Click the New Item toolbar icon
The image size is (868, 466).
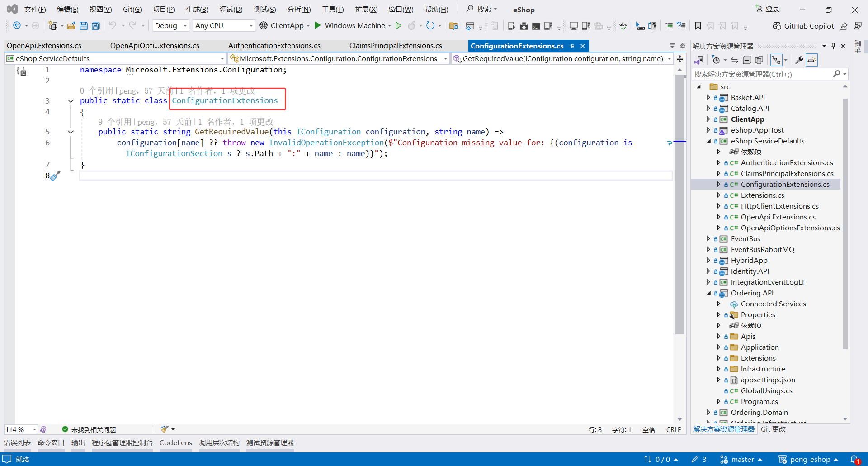coord(53,26)
